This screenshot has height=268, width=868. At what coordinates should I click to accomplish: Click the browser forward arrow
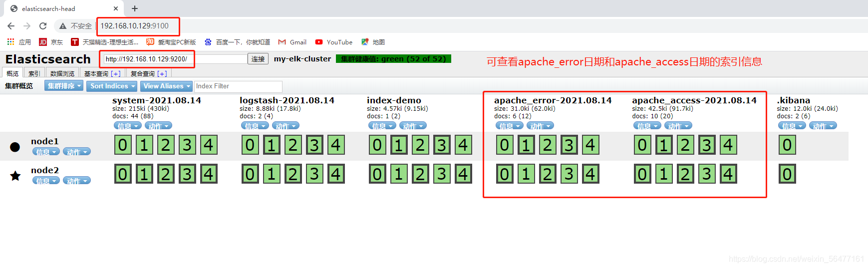27,26
